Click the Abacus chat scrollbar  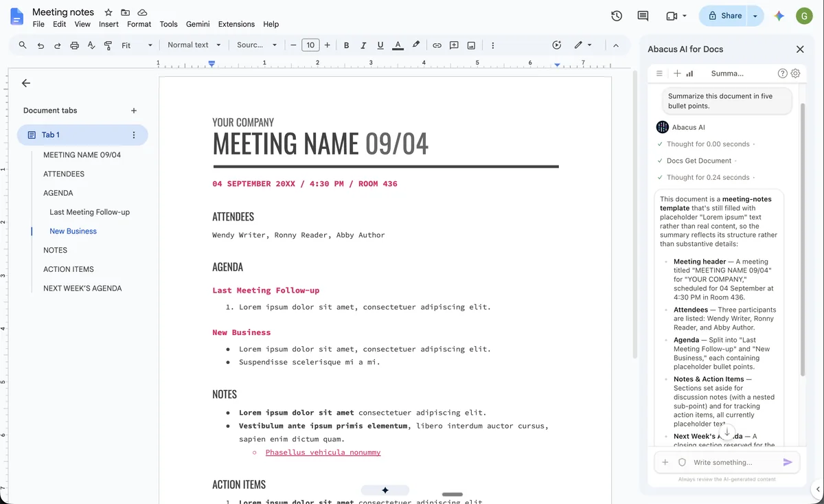pyautogui.click(x=803, y=240)
